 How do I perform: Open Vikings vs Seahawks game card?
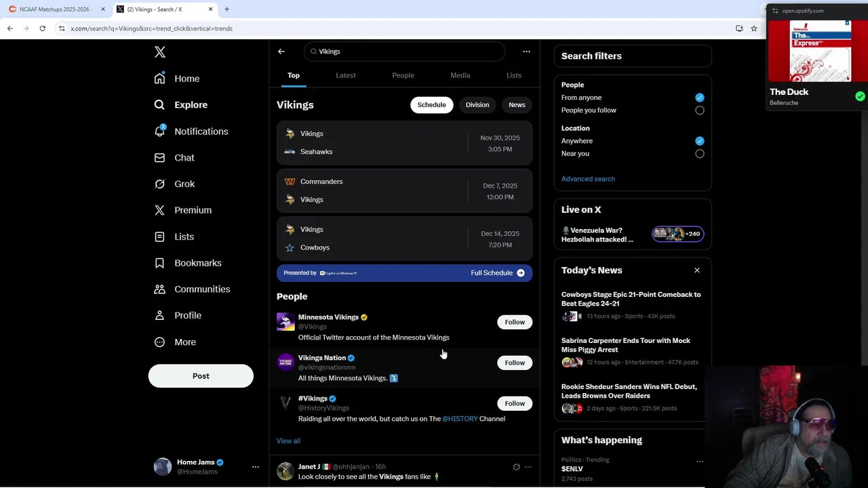[x=405, y=143]
